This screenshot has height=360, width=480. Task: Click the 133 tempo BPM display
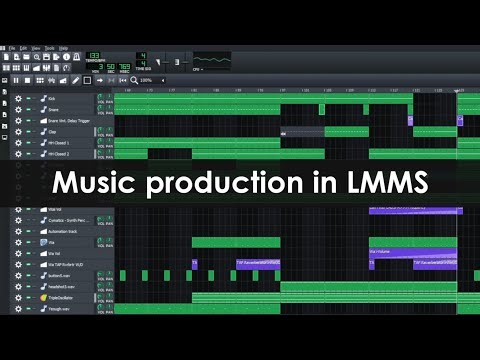click(94, 56)
